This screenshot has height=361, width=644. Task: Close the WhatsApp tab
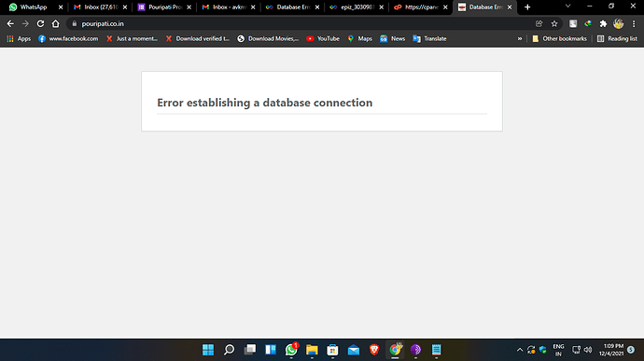click(61, 7)
